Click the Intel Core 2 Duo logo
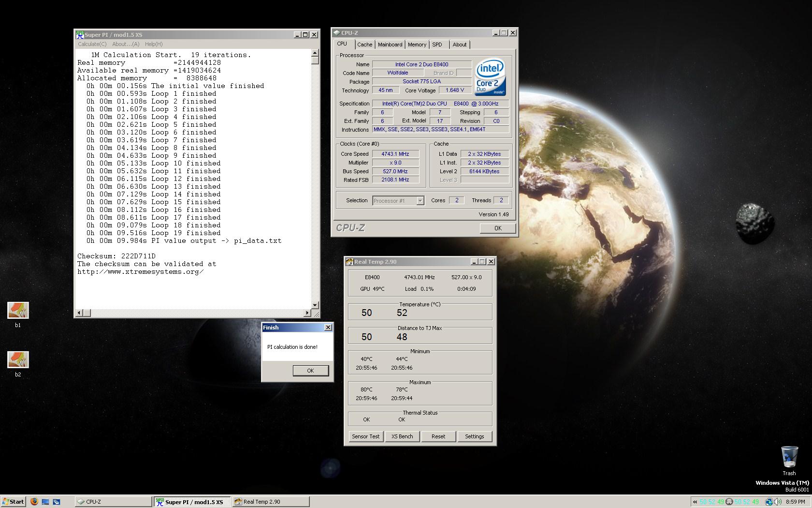This screenshot has width=812, height=508. click(x=490, y=77)
